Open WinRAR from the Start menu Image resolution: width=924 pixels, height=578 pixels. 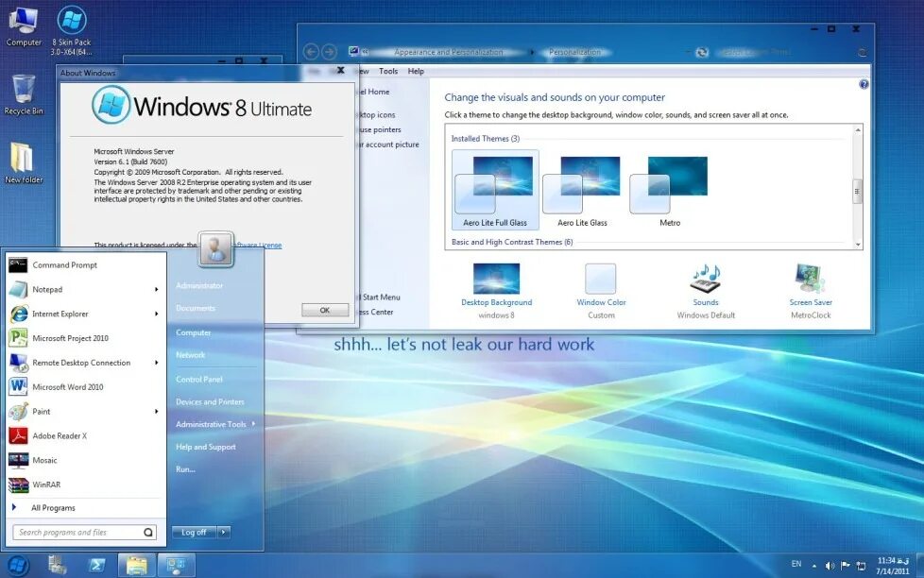(x=86, y=484)
